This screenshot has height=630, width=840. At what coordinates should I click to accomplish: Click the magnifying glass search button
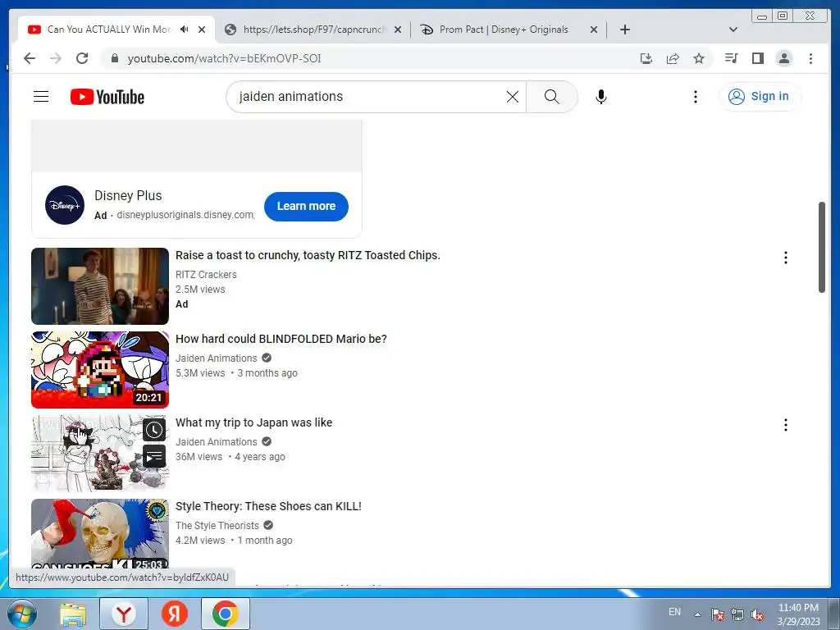552,97
